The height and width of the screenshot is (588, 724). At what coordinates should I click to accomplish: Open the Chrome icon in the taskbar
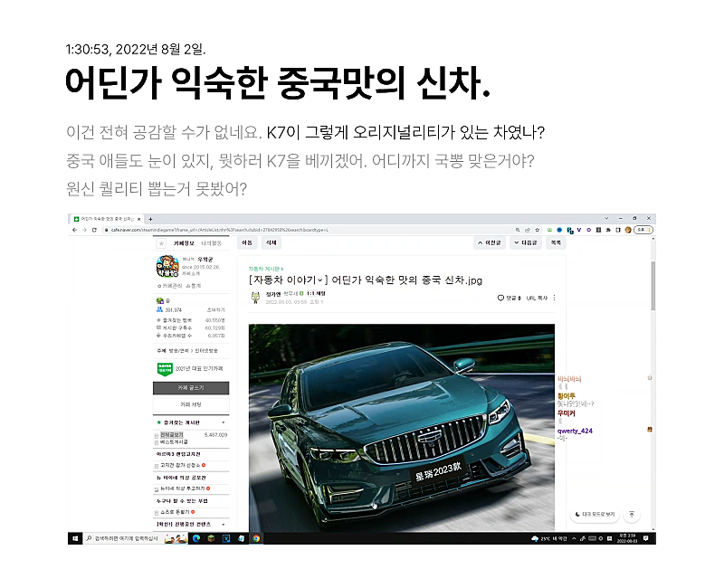[256, 538]
